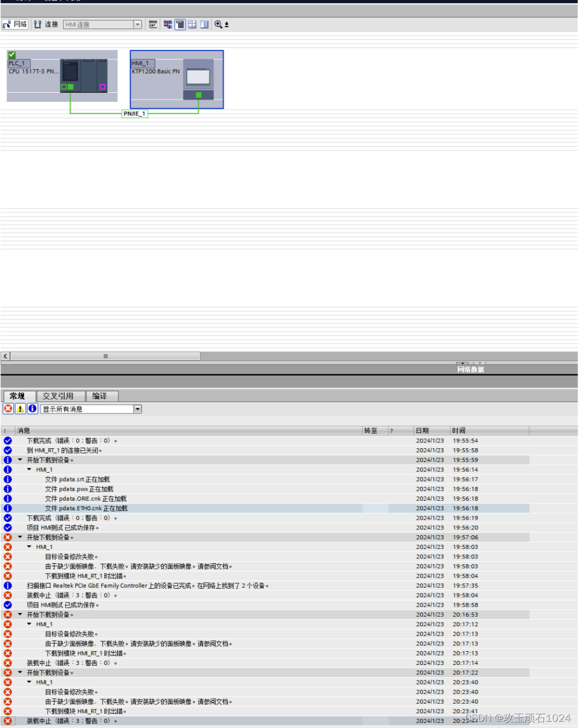Click the 日期 column header

431,431
